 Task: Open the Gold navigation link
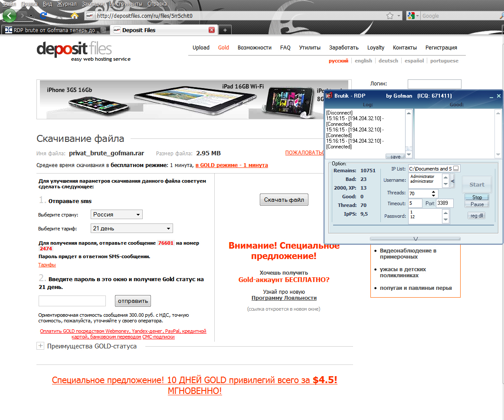(x=223, y=48)
